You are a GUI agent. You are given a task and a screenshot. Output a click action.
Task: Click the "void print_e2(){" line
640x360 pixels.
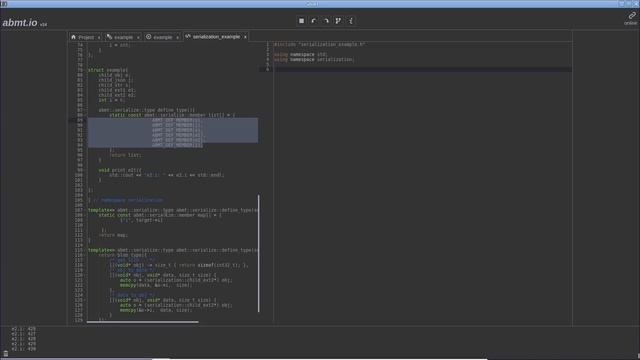tap(120, 170)
